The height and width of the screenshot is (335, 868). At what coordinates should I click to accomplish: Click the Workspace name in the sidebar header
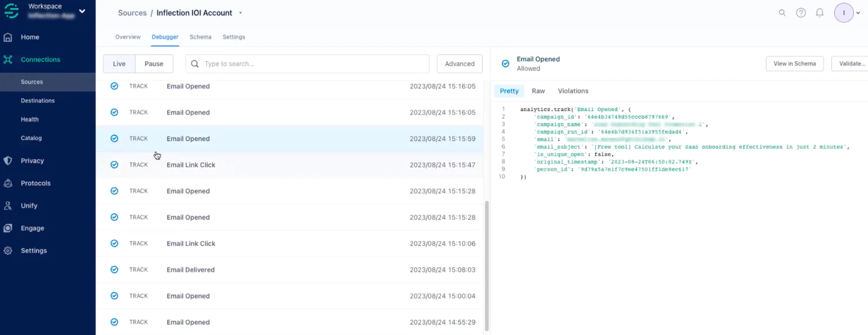pos(45,7)
